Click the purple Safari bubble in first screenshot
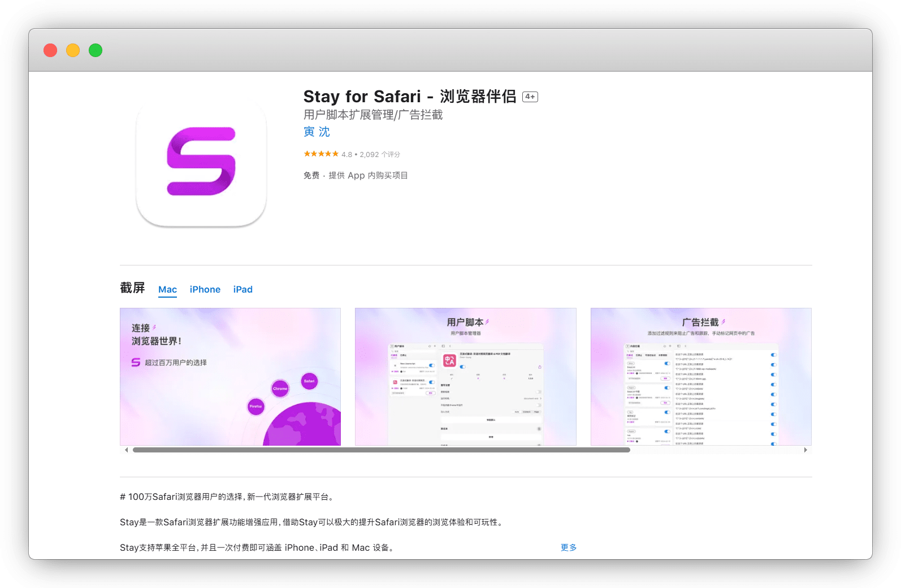This screenshot has width=901, height=588. 309,381
